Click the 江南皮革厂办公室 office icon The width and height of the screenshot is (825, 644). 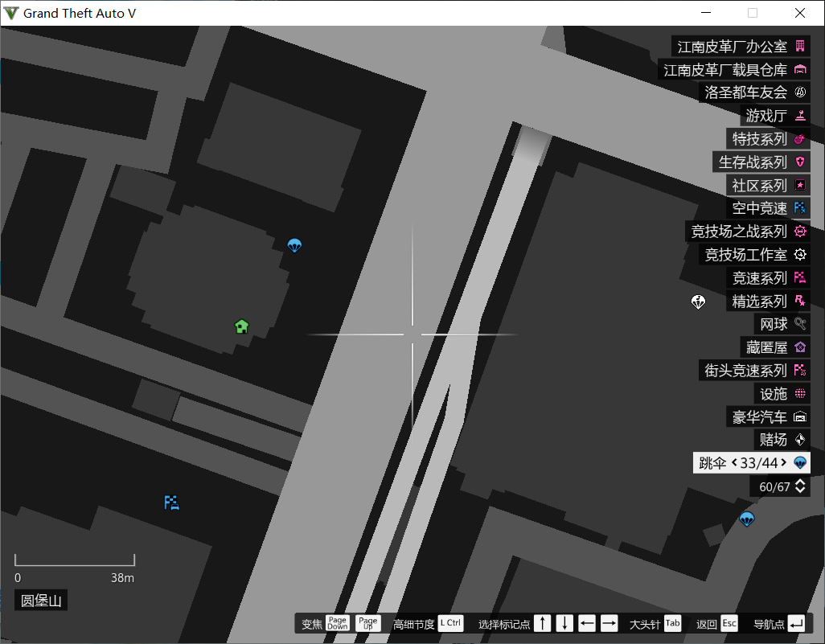800,46
